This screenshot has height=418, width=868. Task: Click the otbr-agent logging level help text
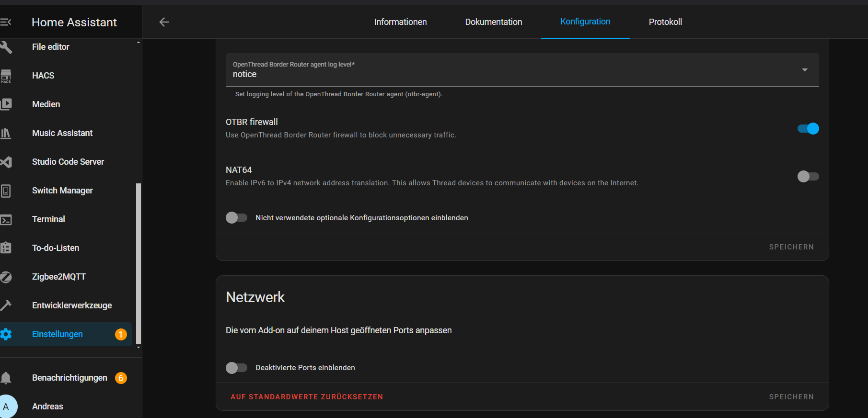click(x=339, y=94)
